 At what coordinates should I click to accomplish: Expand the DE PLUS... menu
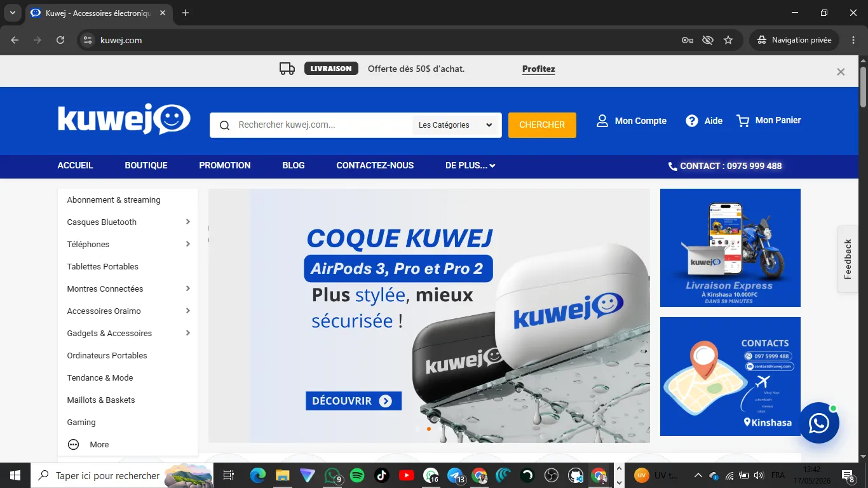tap(470, 166)
